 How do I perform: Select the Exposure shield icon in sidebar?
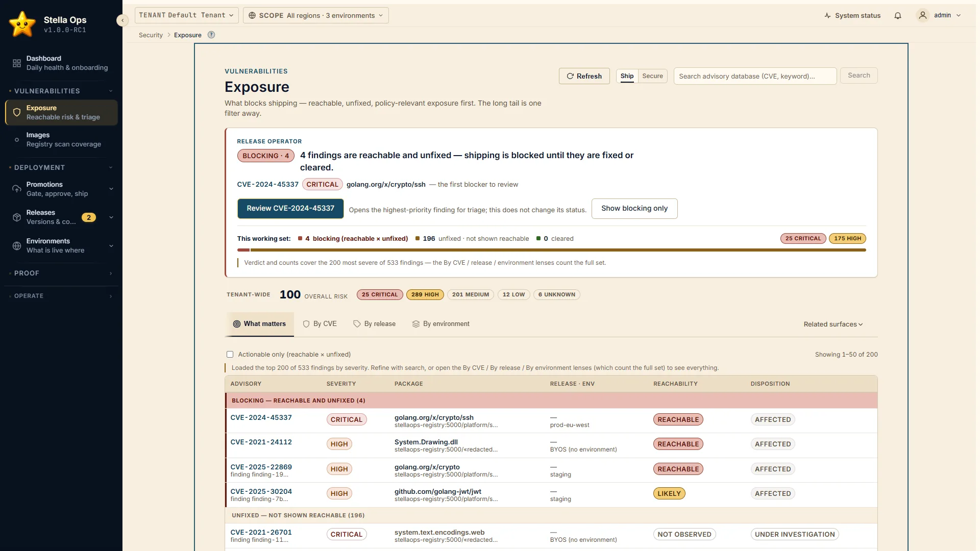tap(17, 113)
